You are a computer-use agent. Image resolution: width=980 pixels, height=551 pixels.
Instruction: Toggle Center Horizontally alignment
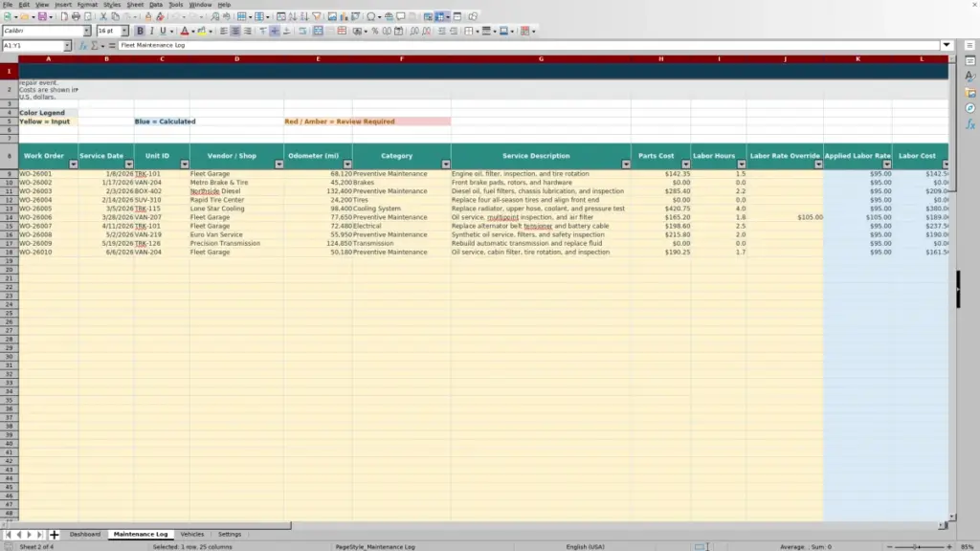235,32
